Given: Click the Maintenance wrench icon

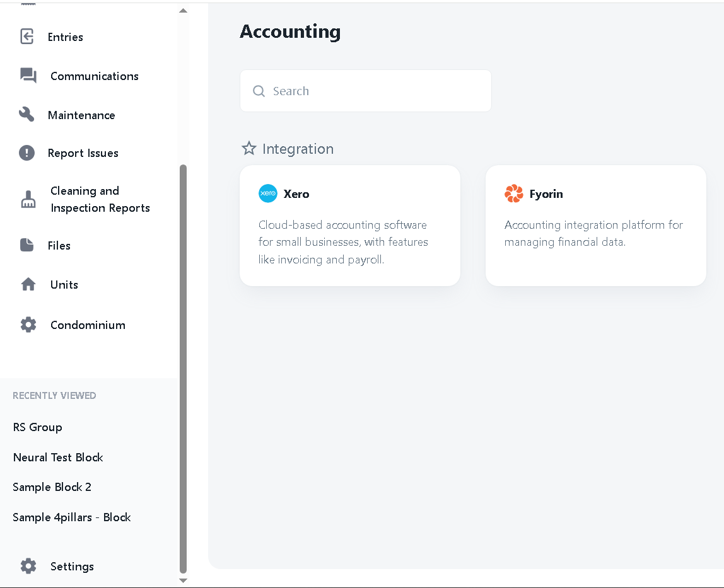Looking at the screenshot, I should 26,114.
